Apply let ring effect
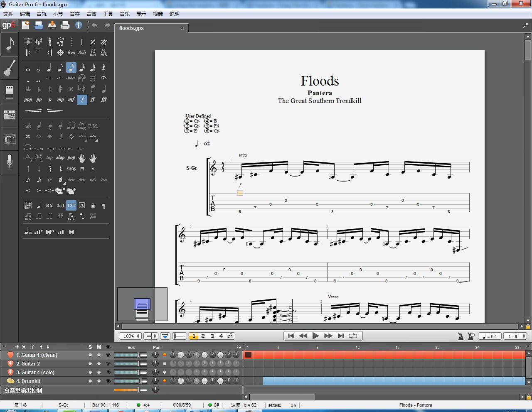532x412 pixels. click(x=82, y=126)
